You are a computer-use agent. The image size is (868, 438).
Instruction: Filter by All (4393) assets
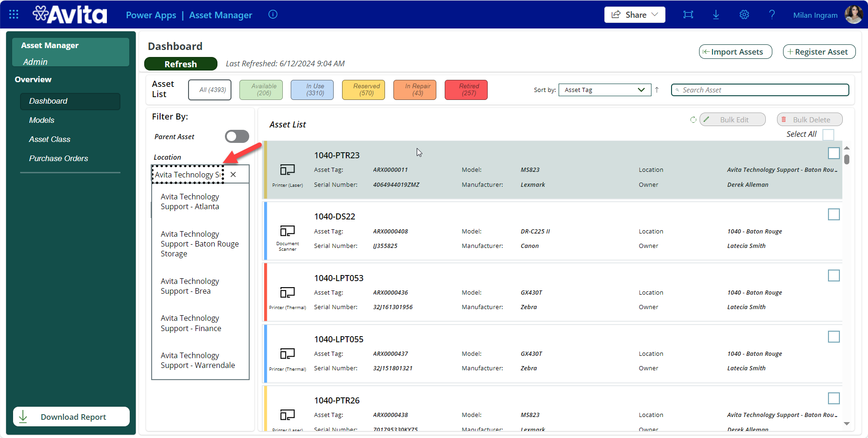coord(210,90)
